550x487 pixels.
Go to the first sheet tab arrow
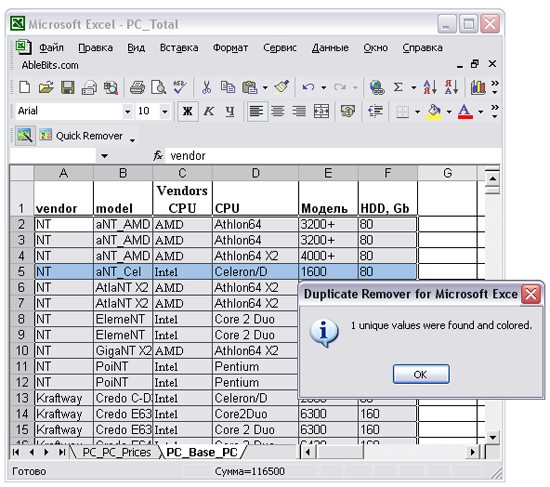[16, 452]
